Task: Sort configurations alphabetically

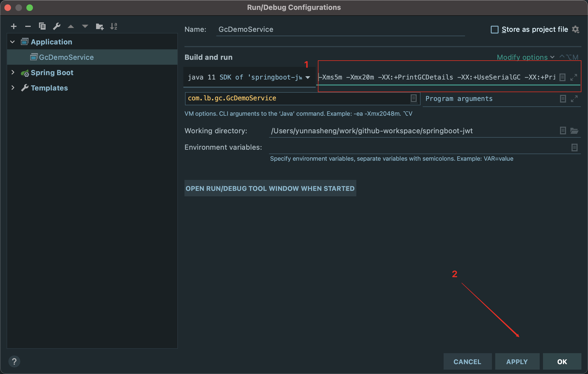Action: pyautogui.click(x=114, y=26)
